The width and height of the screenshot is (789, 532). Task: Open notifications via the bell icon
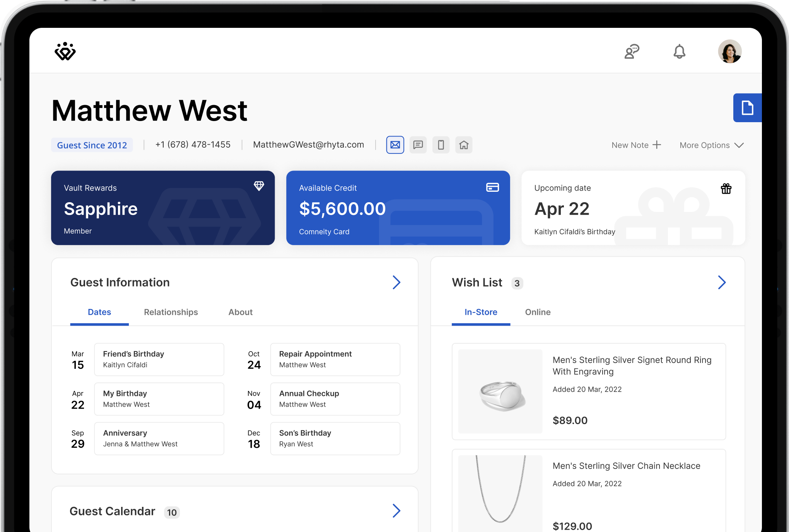pyautogui.click(x=680, y=51)
